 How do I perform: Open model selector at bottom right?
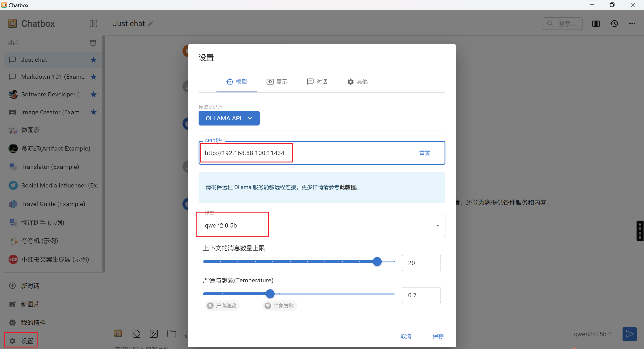click(593, 334)
